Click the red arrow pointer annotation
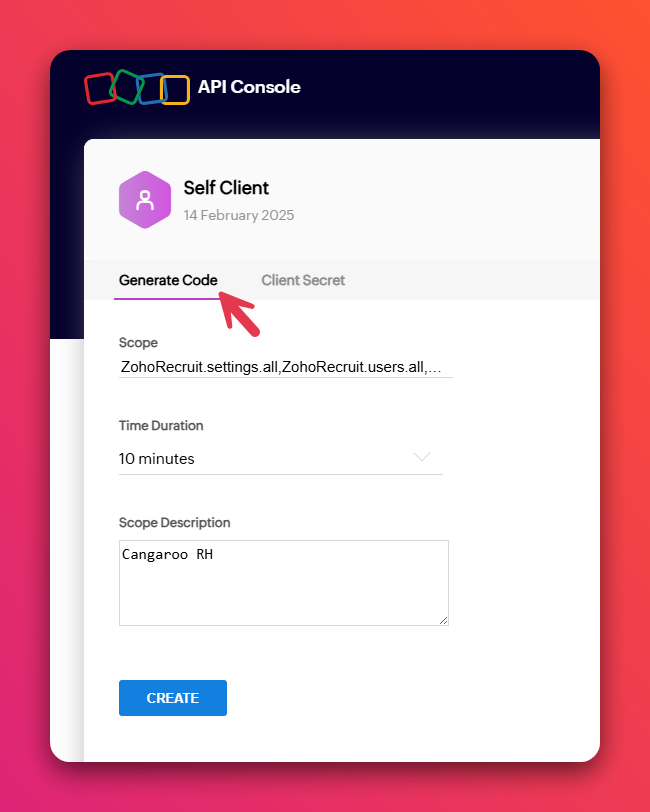The width and height of the screenshot is (650, 812). tap(239, 314)
